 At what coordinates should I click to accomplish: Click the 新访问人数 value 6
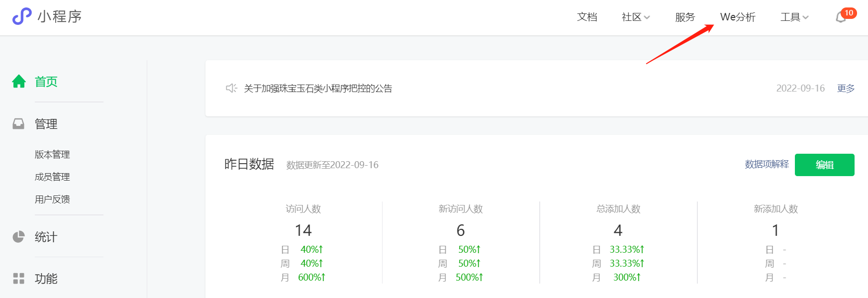click(x=461, y=230)
